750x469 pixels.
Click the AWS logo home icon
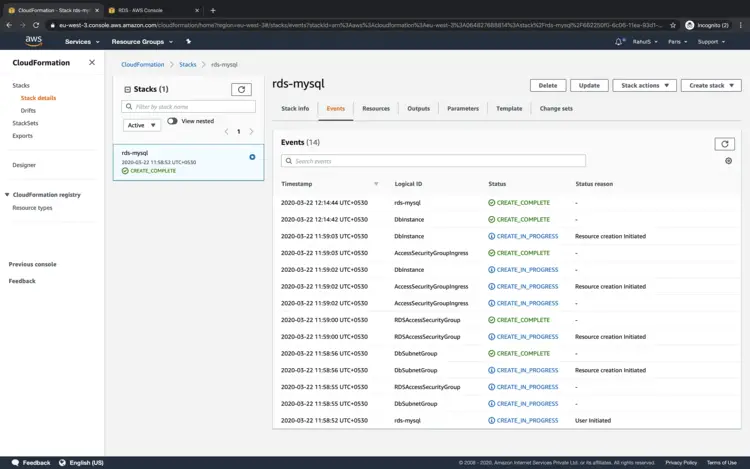(x=33, y=42)
